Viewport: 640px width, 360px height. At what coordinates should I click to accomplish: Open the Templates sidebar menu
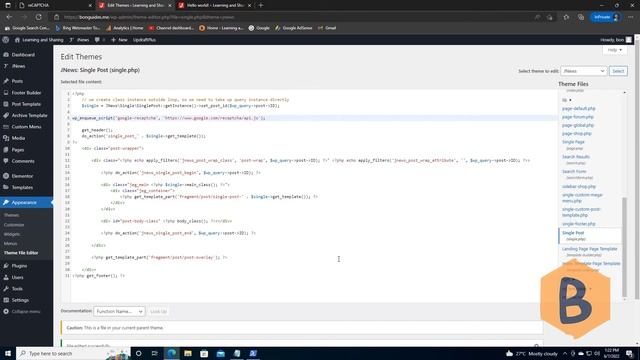tap(22, 187)
